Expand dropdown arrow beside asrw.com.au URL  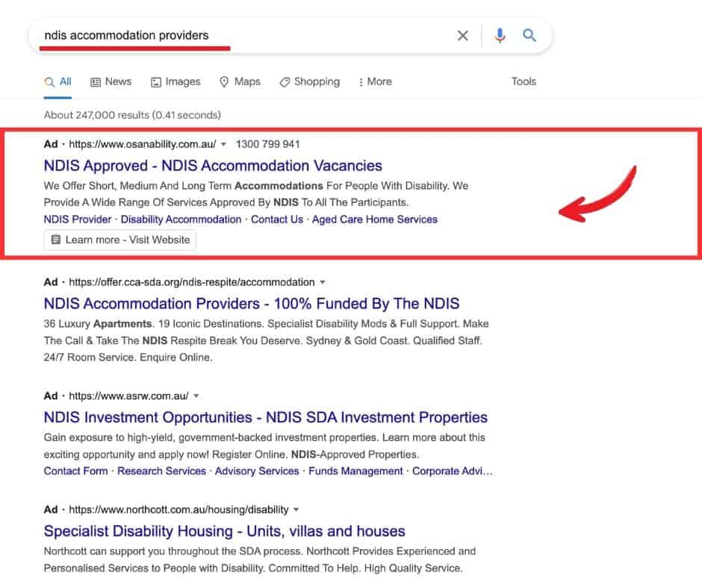196,396
